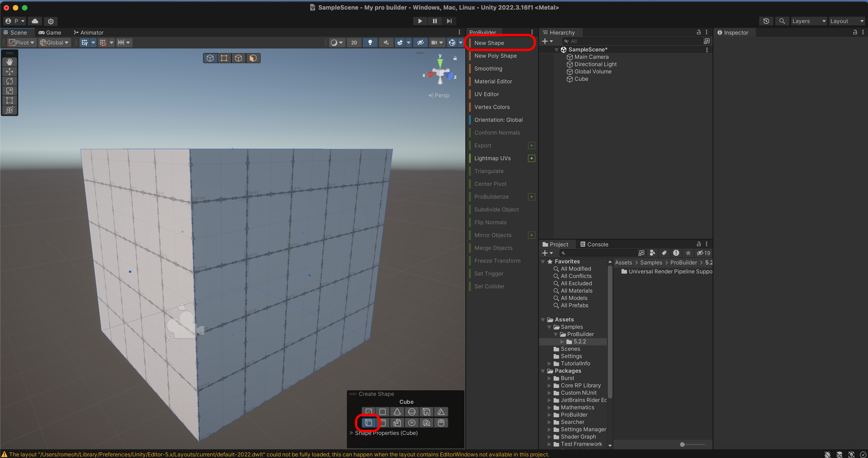
Task: Adjust the Project icon size slider
Action: [682, 445]
